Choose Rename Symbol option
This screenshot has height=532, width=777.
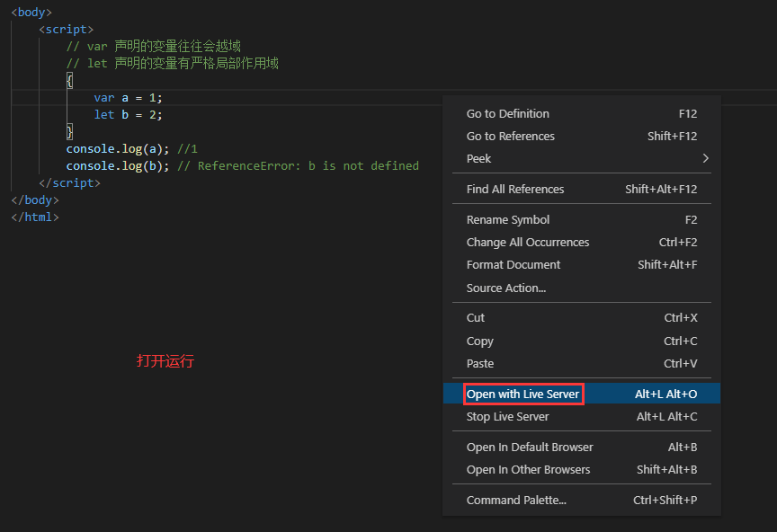pos(581,220)
